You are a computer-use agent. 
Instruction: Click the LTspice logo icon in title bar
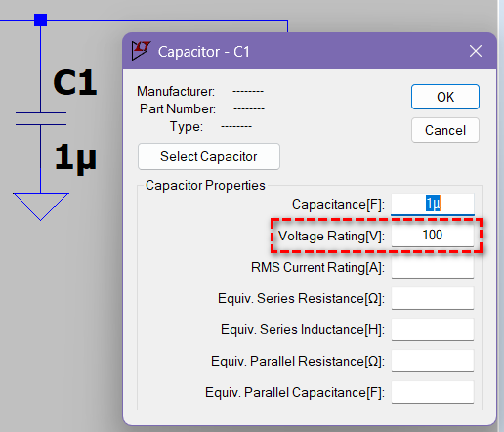(x=141, y=51)
